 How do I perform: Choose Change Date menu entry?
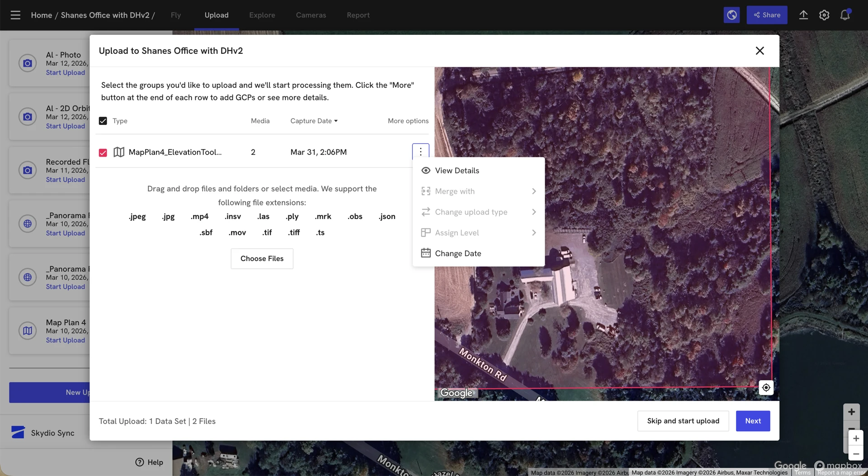[x=458, y=253]
